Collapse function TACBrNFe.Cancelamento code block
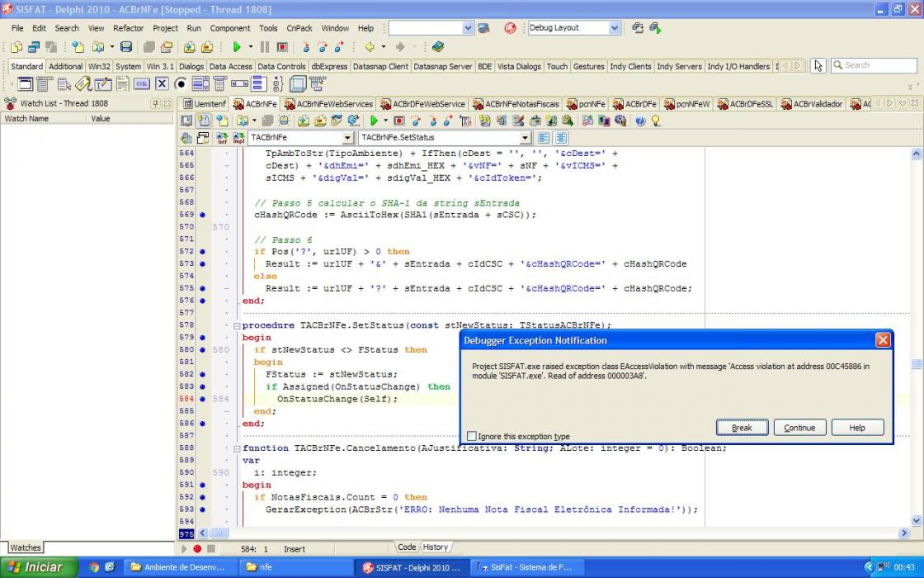Viewport: 924px width, 578px height. pos(237,448)
